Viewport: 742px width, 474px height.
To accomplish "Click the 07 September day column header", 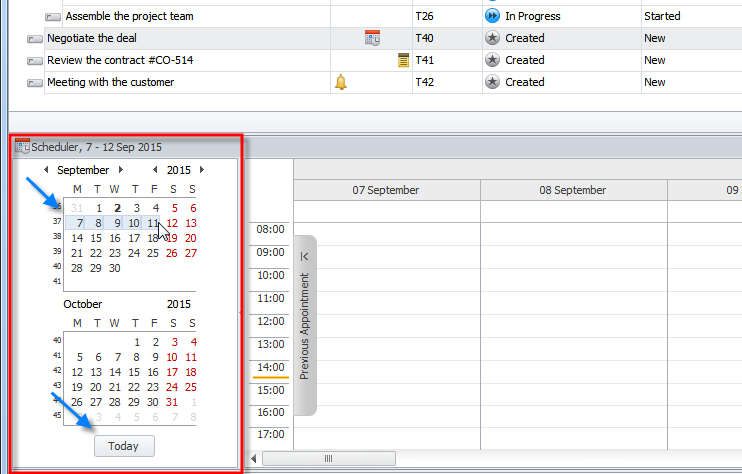I will point(386,190).
